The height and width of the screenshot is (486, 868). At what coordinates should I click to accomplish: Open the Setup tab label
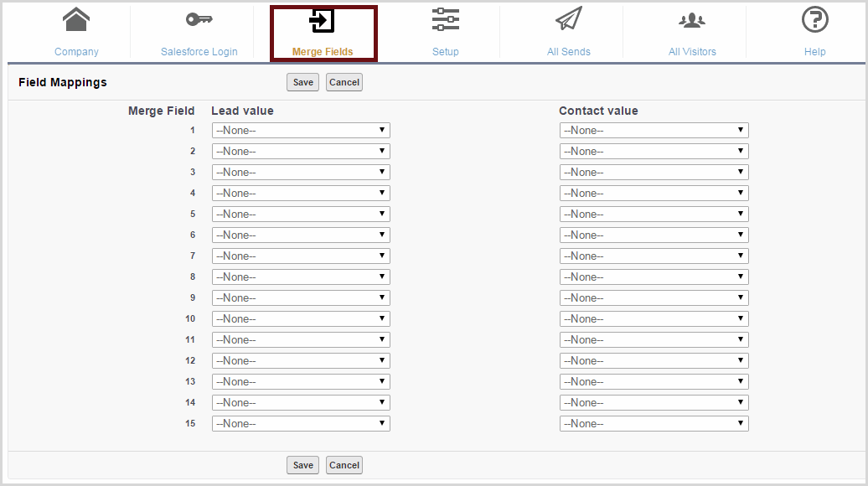point(445,52)
